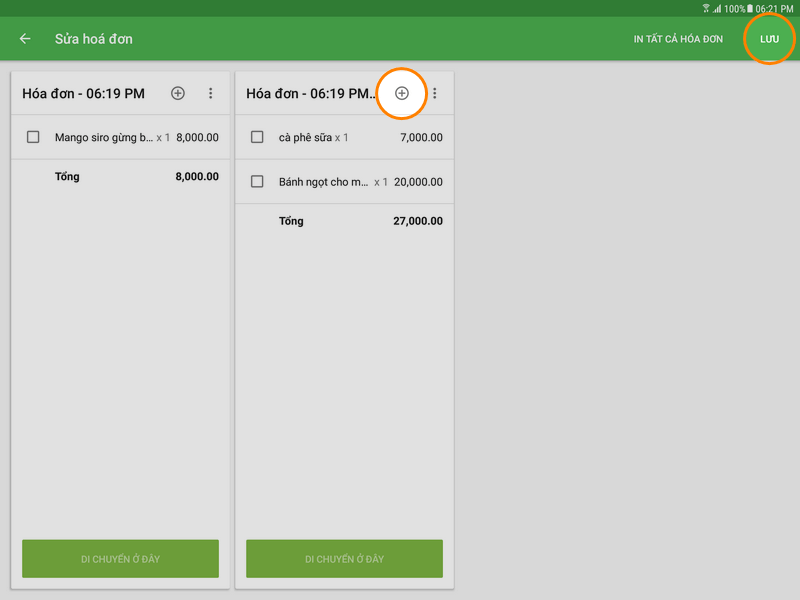The height and width of the screenshot is (600, 800).
Task: Click the 20,000.00 price of Bánh ngọt
Action: 418,182
